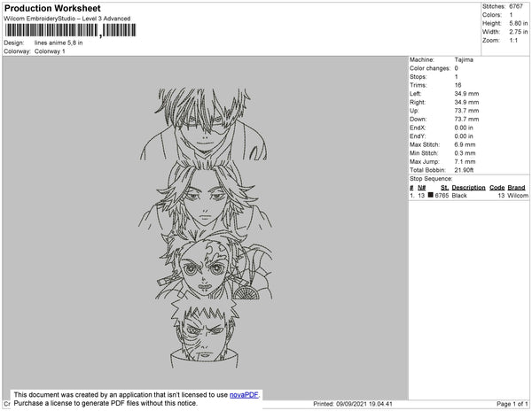This screenshot has height=411, width=532.
Task: Click the black thread color swatch
Action: (431, 195)
